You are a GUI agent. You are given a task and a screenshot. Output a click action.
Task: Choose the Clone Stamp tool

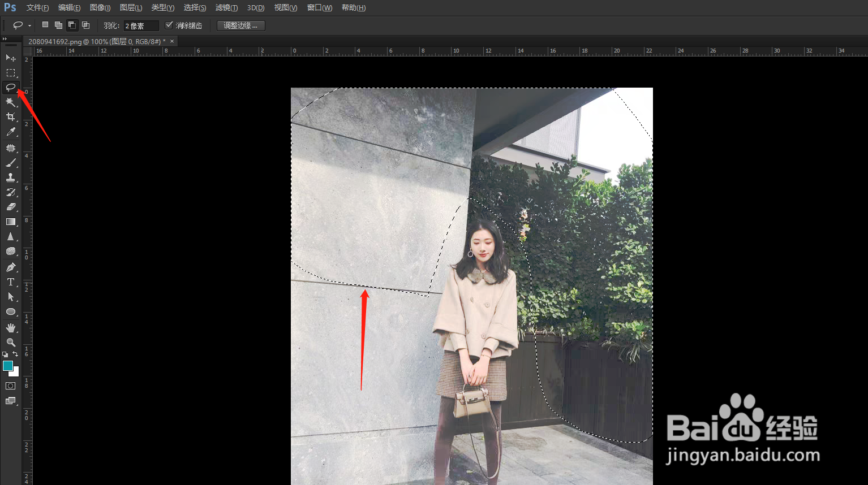click(10, 177)
